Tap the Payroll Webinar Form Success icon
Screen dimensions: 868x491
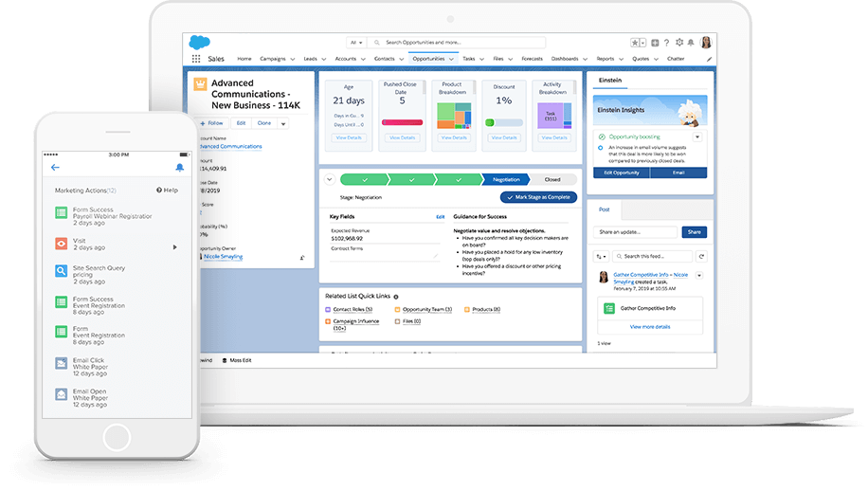[62, 212]
